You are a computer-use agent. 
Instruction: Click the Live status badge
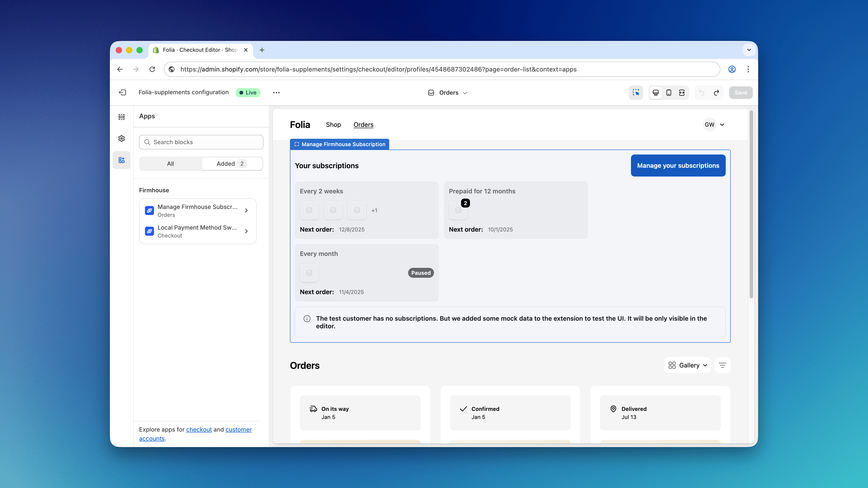click(x=248, y=93)
